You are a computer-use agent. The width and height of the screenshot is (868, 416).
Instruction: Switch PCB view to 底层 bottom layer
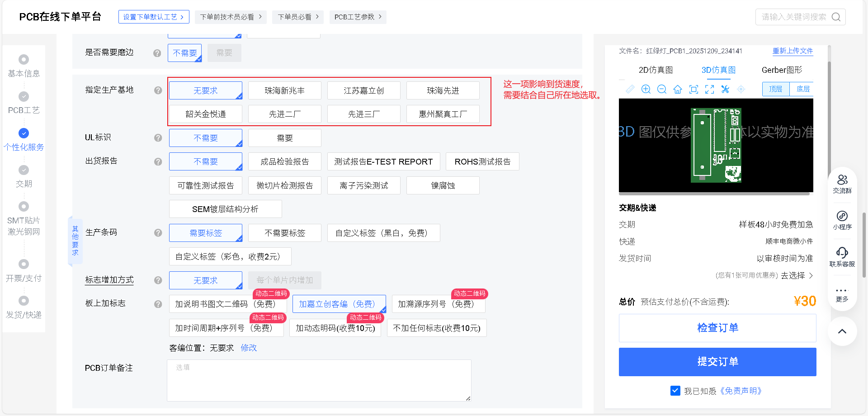point(802,89)
